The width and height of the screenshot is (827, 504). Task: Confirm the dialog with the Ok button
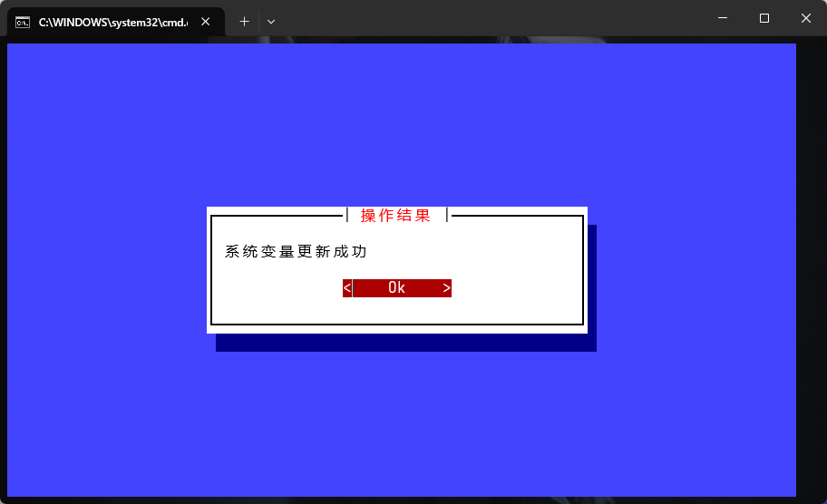click(x=396, y=288)
